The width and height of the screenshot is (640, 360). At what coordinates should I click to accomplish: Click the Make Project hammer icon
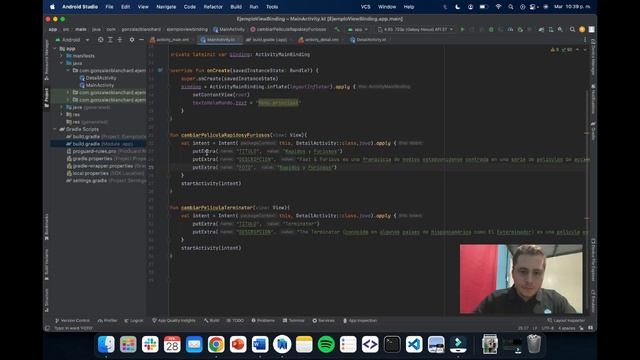tap(337, 29)
